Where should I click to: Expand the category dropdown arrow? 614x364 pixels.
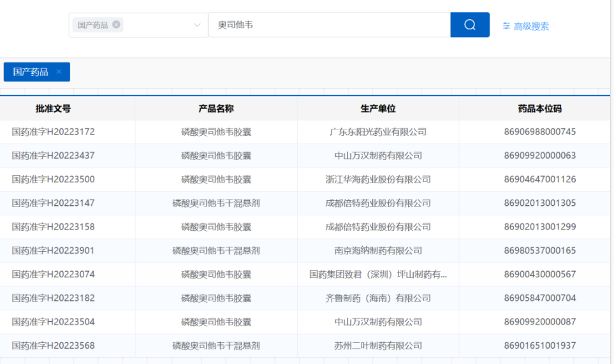pos(197,25)
